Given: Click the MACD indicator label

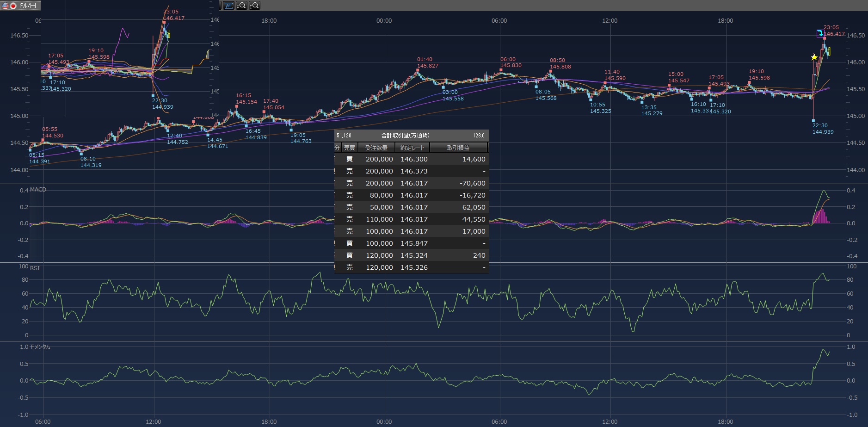Looking at the screenshot, I should (x=38, y=190).
